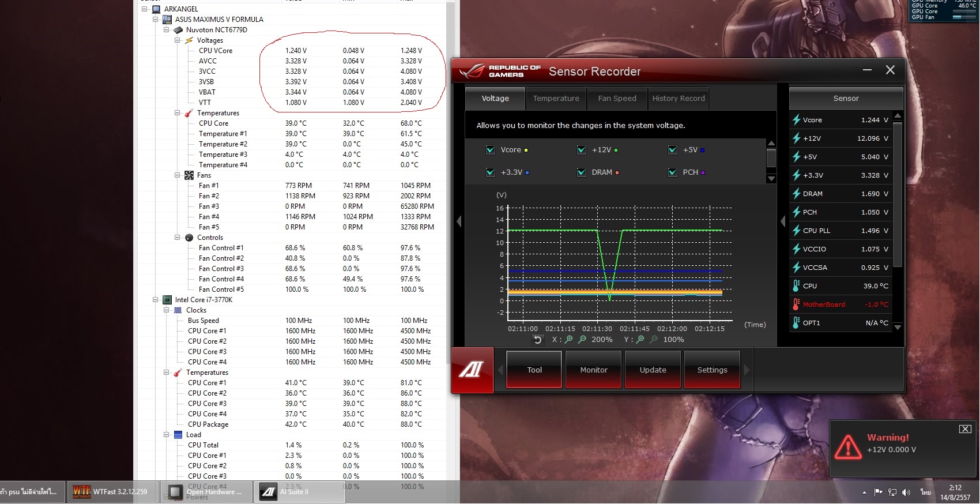Collapse the Sensor panel with its arrow
Image resolution: width=980 pixels, height=504 pixels.
783,221
